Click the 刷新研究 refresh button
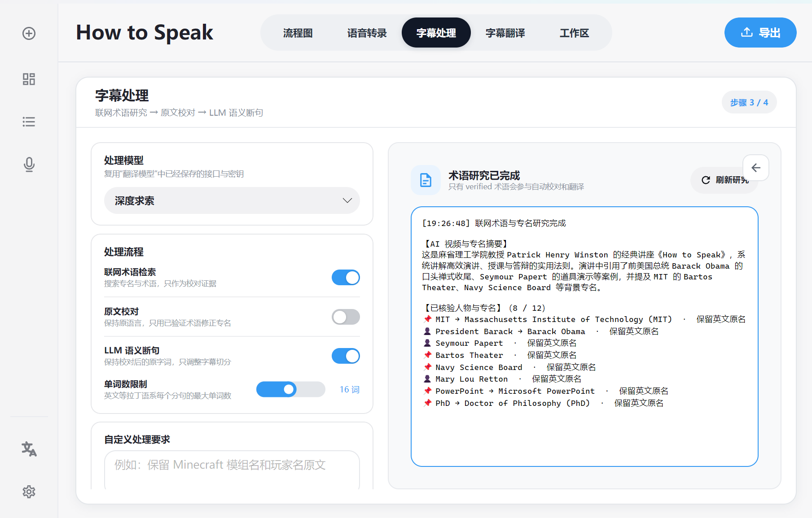 [x=724, y=180]
